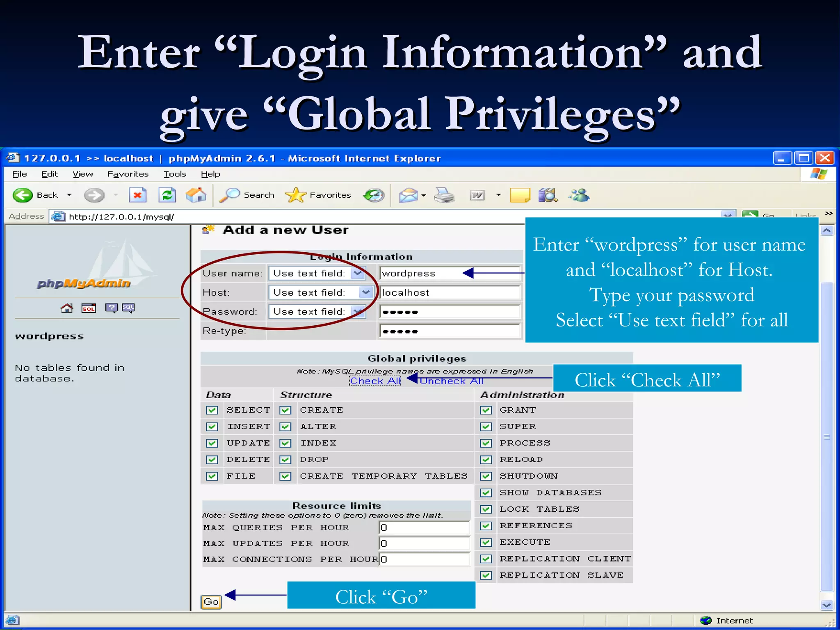Viewport: 840px width, 630px height.
Task: Toggle the DELETE privilege checkbox
Action: pos(212,460)
